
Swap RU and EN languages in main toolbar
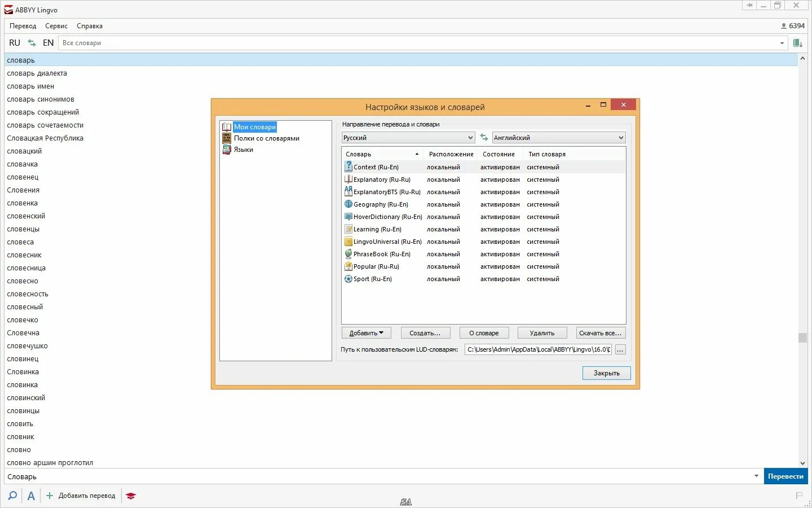click(x=32, y=43)
